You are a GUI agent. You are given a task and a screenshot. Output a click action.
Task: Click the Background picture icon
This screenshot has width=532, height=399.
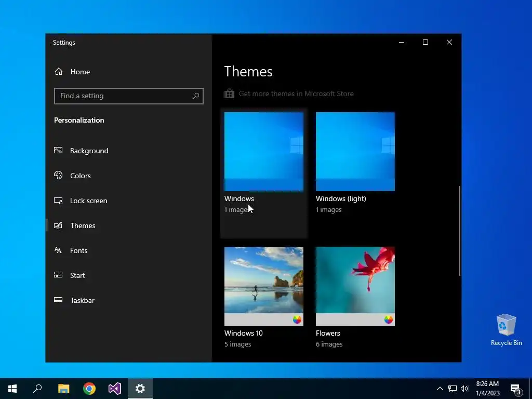[58, 150]
